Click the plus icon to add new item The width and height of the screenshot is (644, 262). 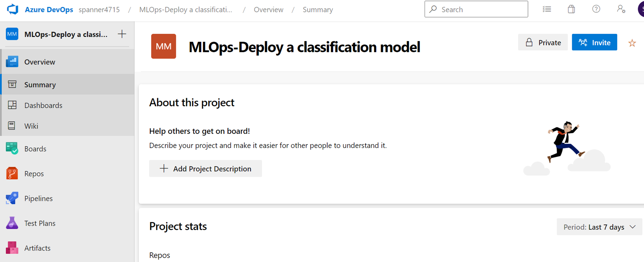[122, 34]
